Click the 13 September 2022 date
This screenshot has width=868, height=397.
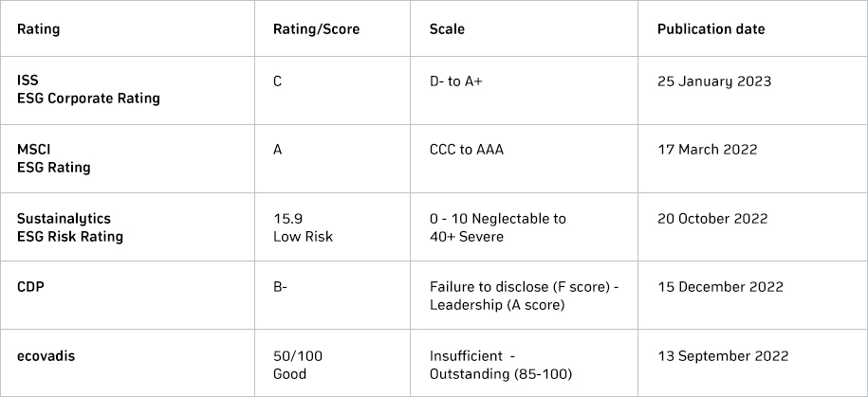click(723, 356)
